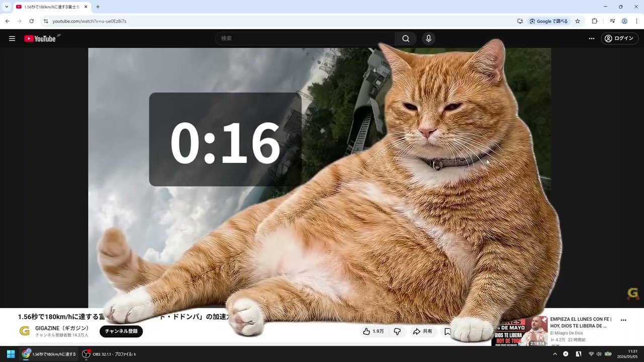Image resolution: width=644 pixels, height=362 pixels.
Task: Save video with the bookmark icon
Action: [x=447, y=331]
